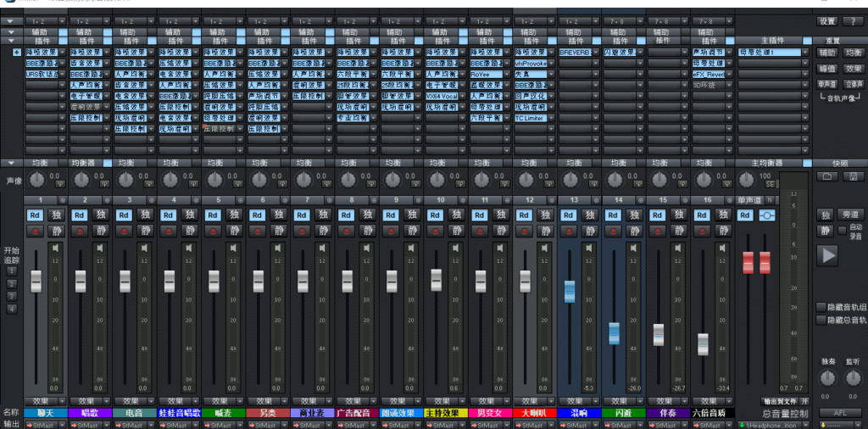Image resolution: width=868 pixels, height=429 pixels.
Task: Turn the 声像 pan knob on track 1
Action: point(38,179)
